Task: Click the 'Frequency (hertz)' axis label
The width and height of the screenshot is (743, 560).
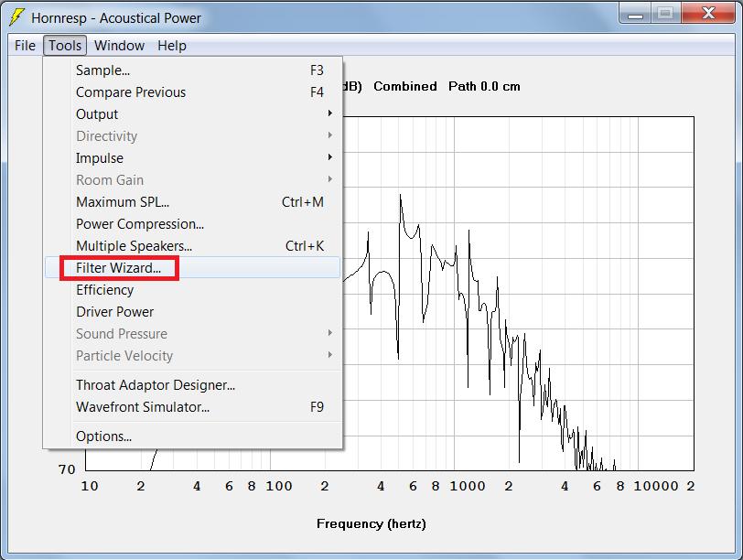Action: coord(371,523)
